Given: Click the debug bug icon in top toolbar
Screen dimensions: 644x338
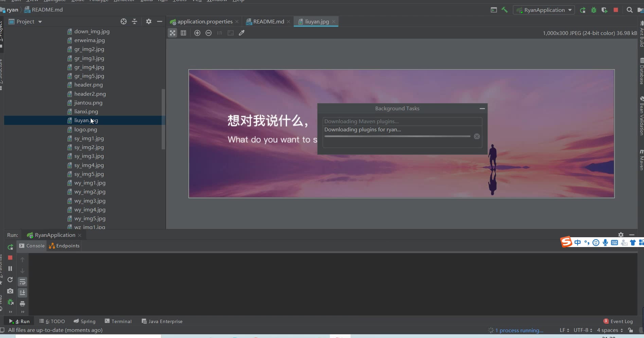Looking at the screenshot, I should tap(594, 10).
